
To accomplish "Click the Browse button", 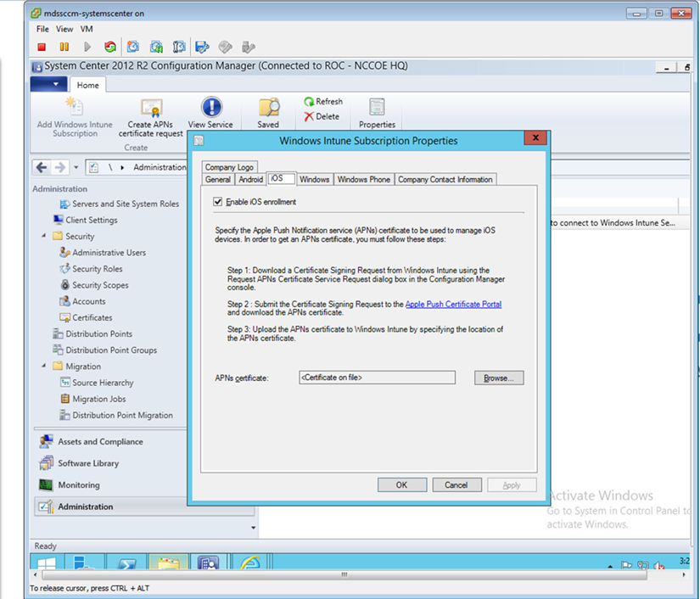I will (x=499, y=378).
